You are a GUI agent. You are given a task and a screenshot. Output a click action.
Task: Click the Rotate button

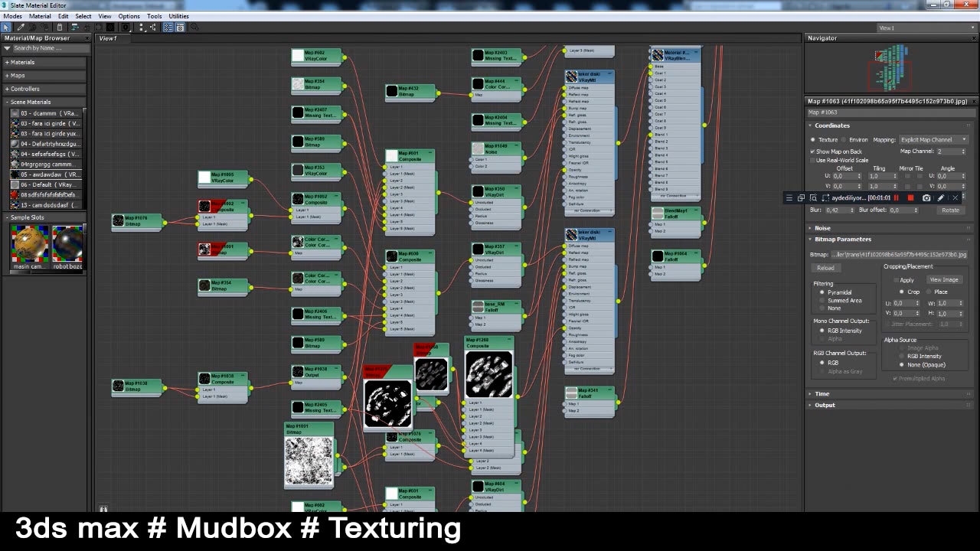pos(950,210)
